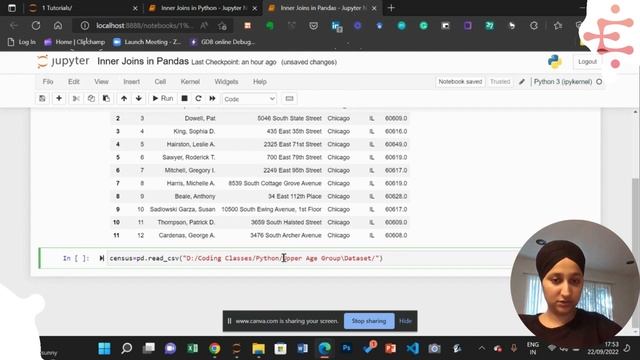This screenshot has height=360, width=640.
Task: Restart kernel and run all icon
Action: (212, 98)
